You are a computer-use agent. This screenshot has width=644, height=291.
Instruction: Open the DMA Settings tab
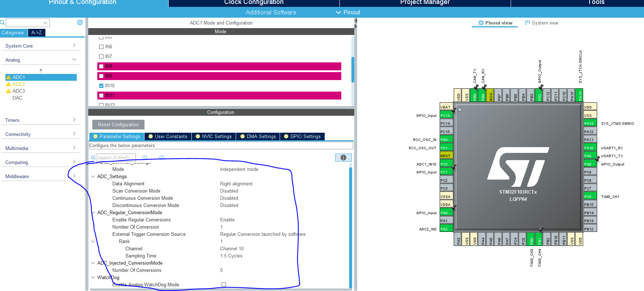pos(258,136)
